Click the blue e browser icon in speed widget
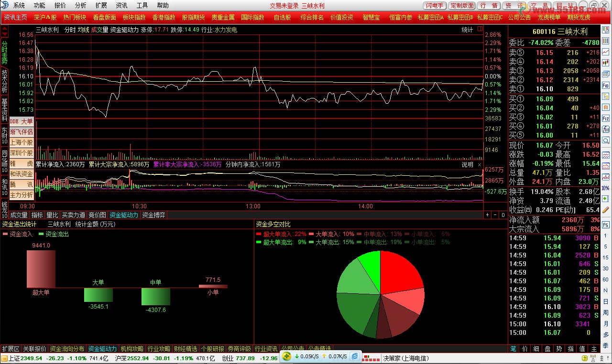This screenshot has width=612, height=364. coord(355,356)
